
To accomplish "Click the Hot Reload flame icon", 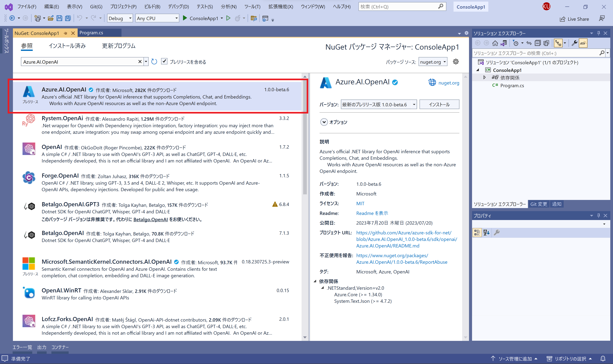I will coord(238,18).
